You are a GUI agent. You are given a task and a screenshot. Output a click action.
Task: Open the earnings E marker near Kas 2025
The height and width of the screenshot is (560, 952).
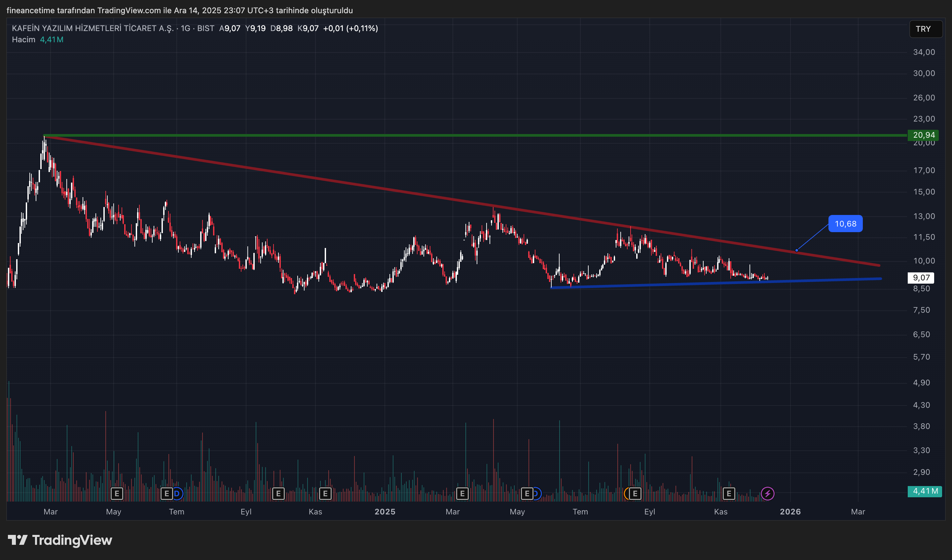729,493
